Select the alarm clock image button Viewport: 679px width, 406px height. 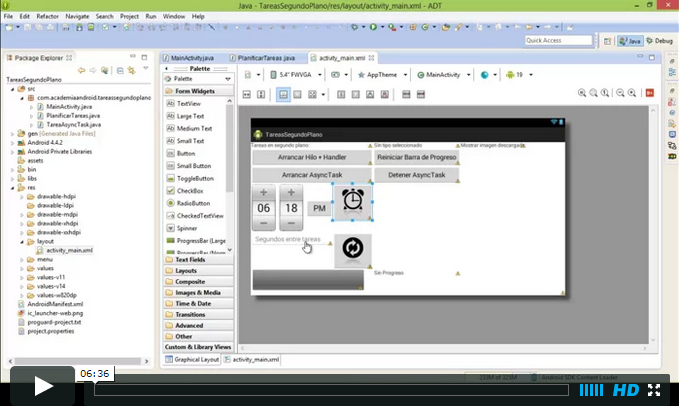[352, 202]
